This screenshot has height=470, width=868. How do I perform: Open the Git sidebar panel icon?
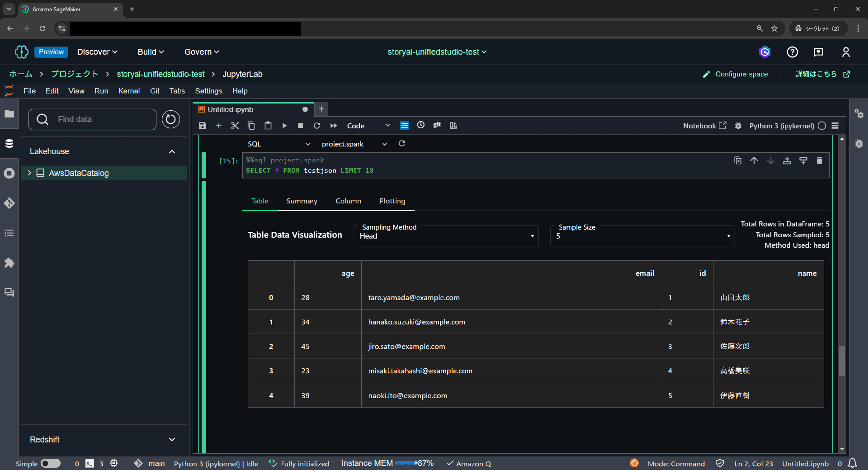click(x=9, y=203)
